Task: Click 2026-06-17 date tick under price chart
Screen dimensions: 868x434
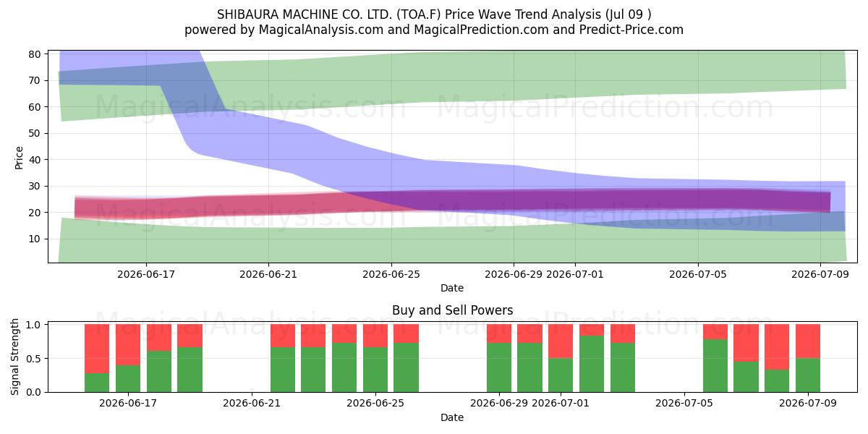Action: (x=146, y=275)
